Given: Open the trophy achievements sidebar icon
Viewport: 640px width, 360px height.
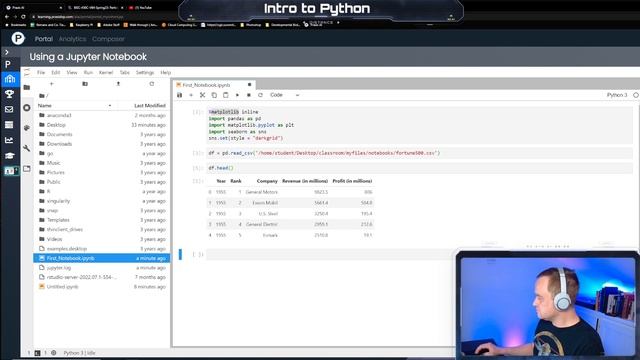Looking at the screenshot, I should pyautogui.click(x=9, y=94).
